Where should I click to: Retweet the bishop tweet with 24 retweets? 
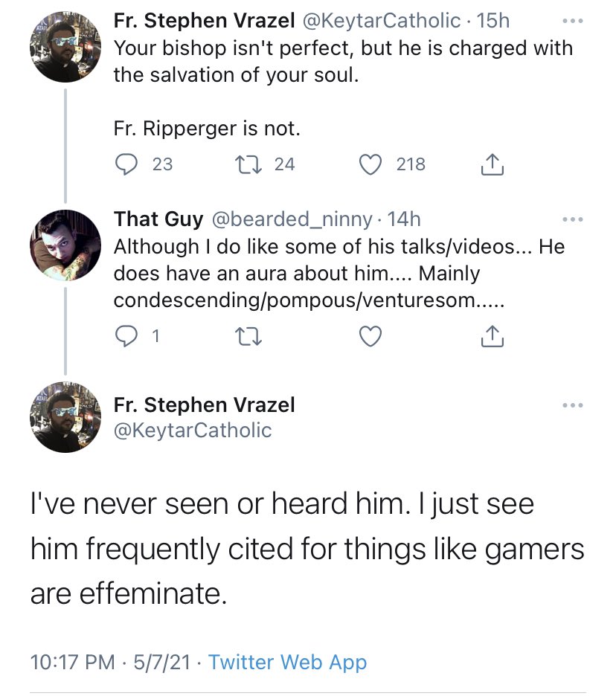click(248, 164)
